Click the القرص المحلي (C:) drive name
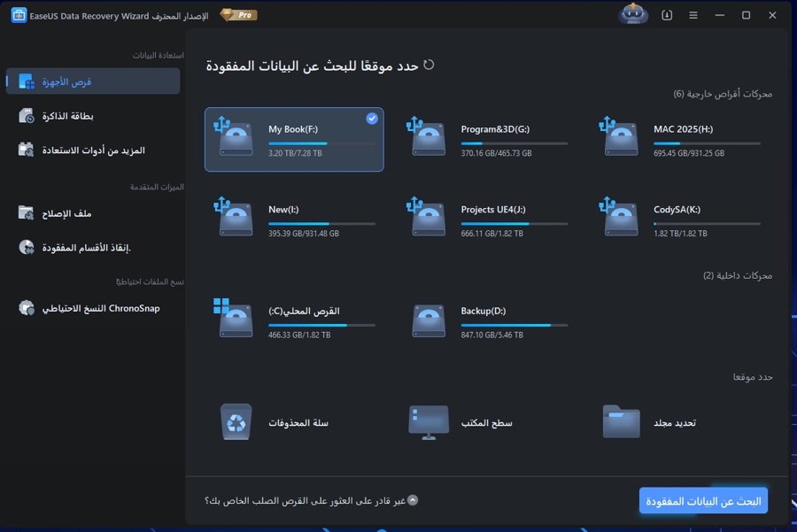Image resolution: width=797 pixels, height=532 pixels. pos(304,311)
